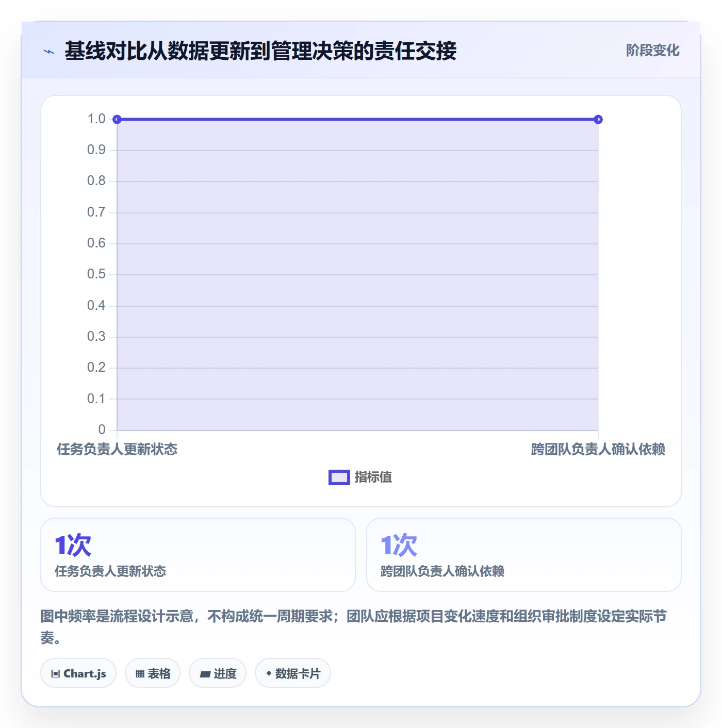Click the 1.0 y-axis tick label
The height and width of the screenshot is (728, 722).
[96, 119]
